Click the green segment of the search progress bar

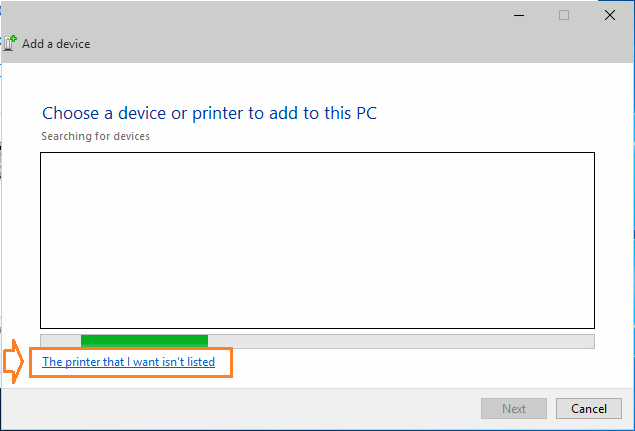point(144,341)
